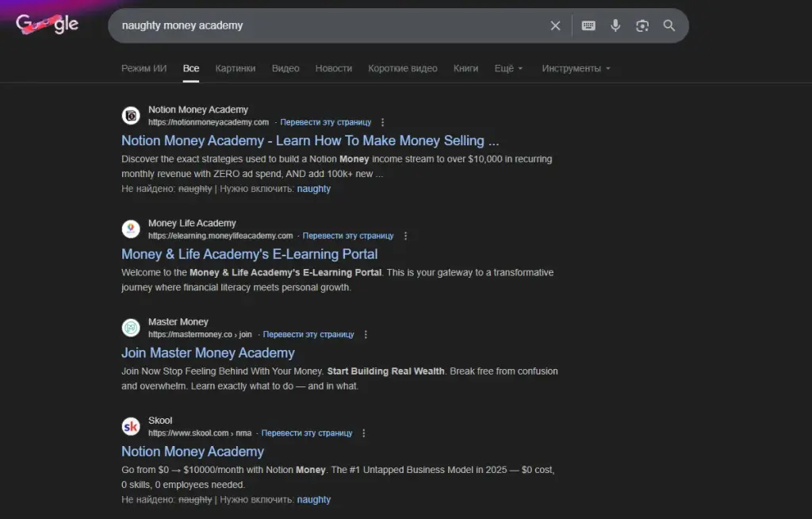Select the Все tab
Screen dimensions: 812x519
point(191,68)
